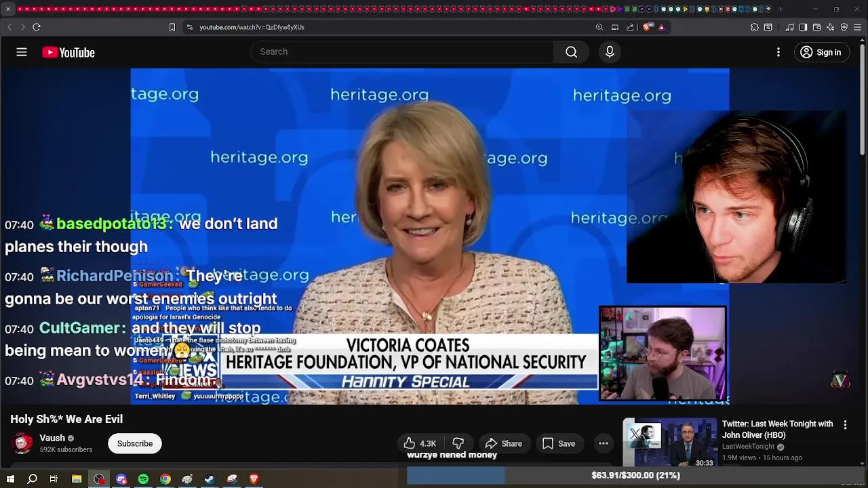The height and width of the screenshot is (488, 868).
Task: Open browser extensions puzzle icon
Action: (755, 27)
